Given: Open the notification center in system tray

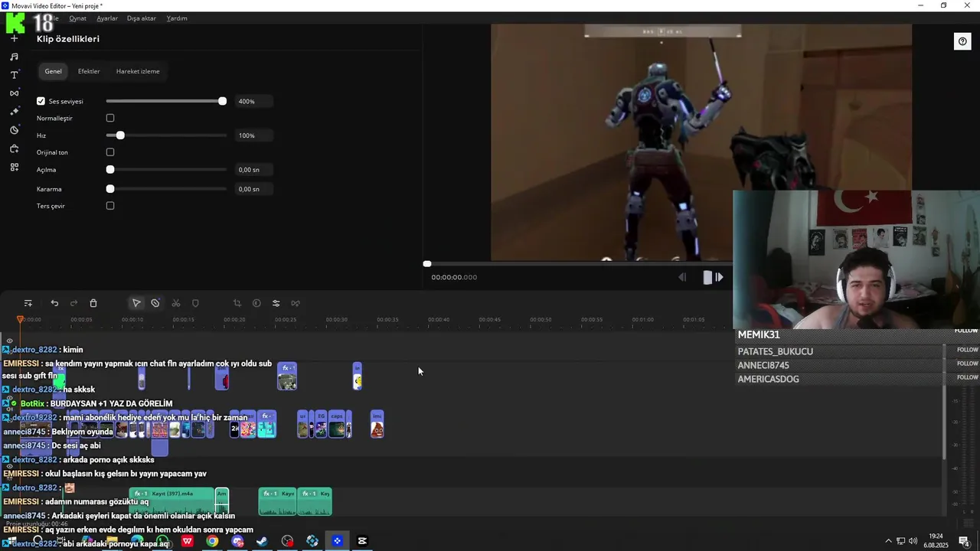Looking at the screenshot, I should (963, 541).
